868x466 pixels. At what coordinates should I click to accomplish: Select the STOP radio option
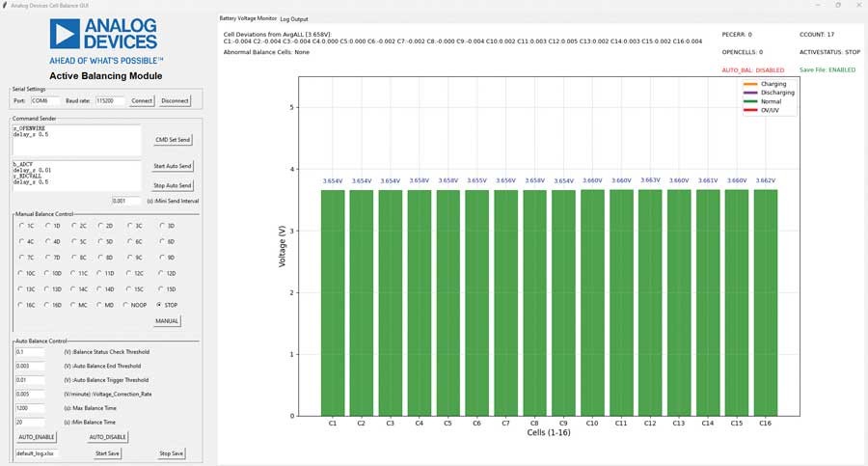(x=161, y=305)
